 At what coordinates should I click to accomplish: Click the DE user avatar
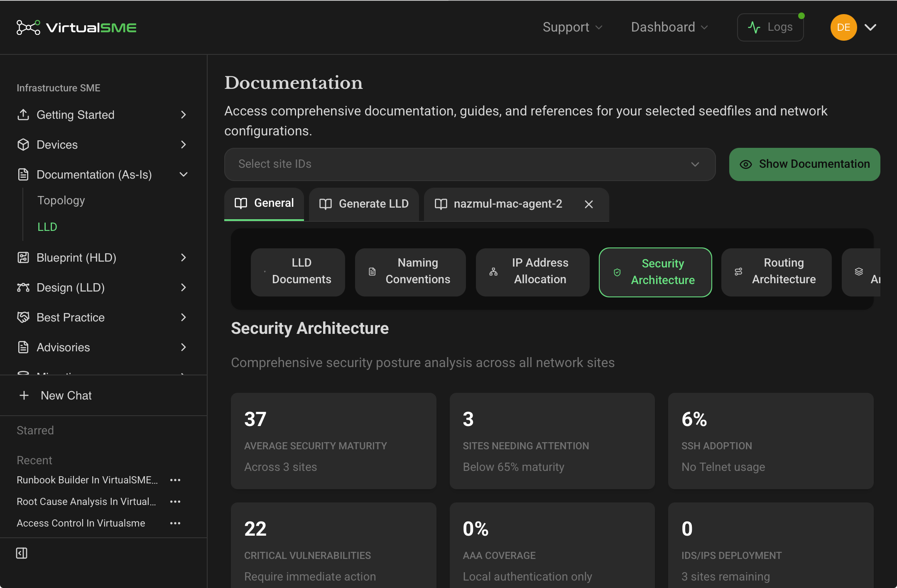click(843, 27)
